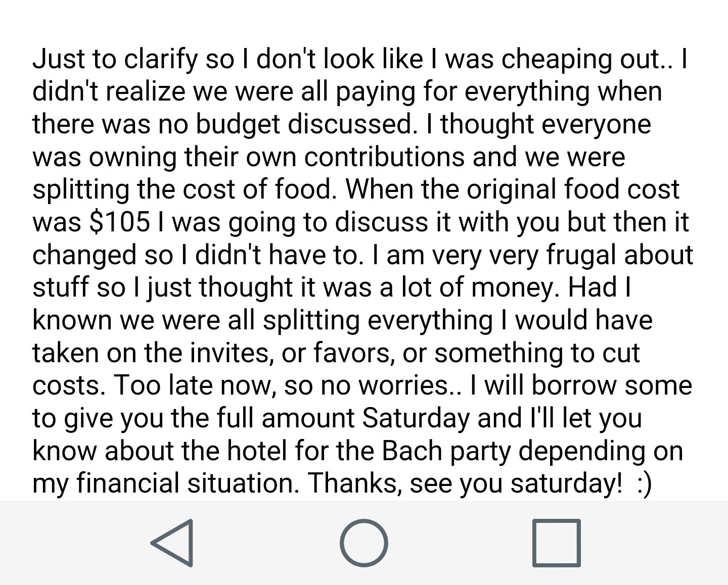Image resolution: width=728 pixels, height=585 pixels.
Task: Open recent apps with the square button
Action: pyautogui.click(x=556, y=543)
